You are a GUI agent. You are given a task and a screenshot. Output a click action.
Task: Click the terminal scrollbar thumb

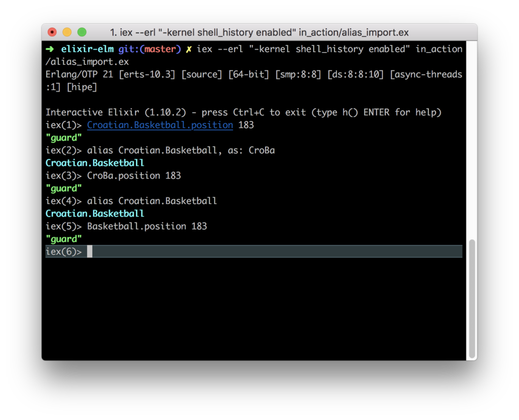click(472, 298)
